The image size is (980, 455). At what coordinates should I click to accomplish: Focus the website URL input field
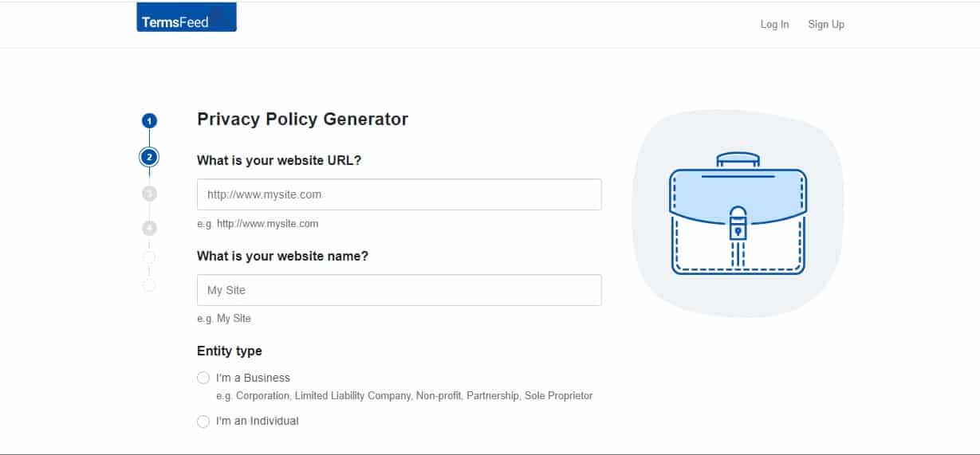[399, 194]
